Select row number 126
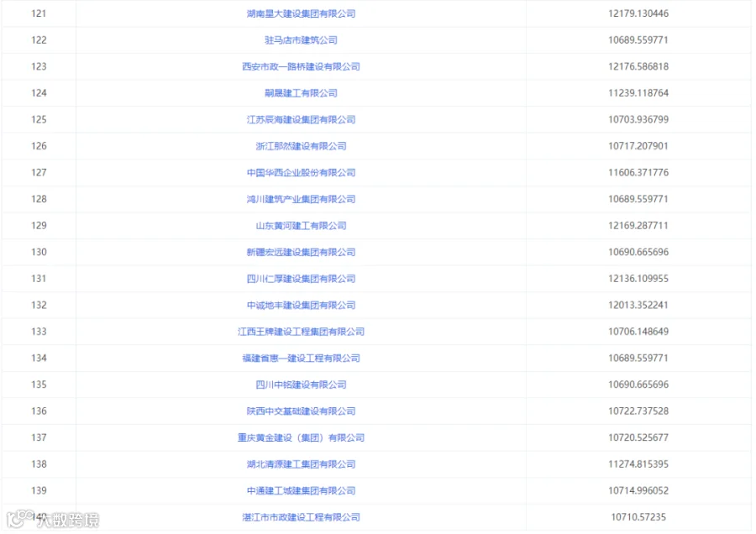The width and height of the screenshot is (756, 534). tap(39, 146)
